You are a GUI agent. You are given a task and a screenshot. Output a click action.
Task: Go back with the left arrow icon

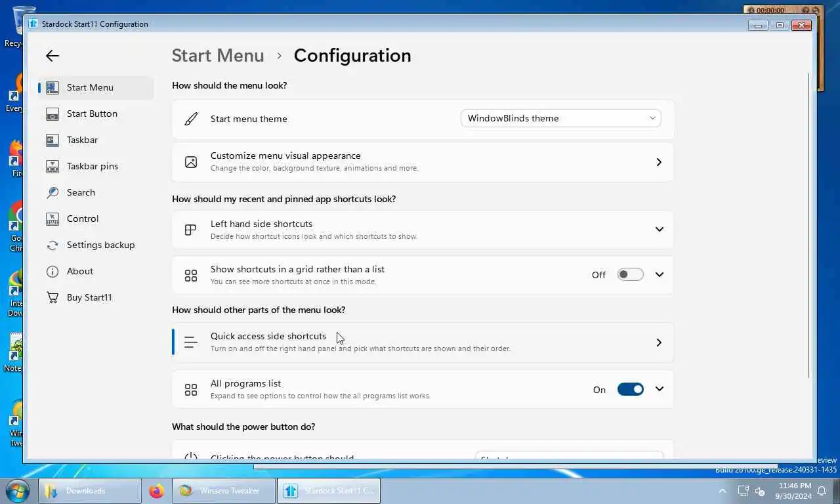52,56
